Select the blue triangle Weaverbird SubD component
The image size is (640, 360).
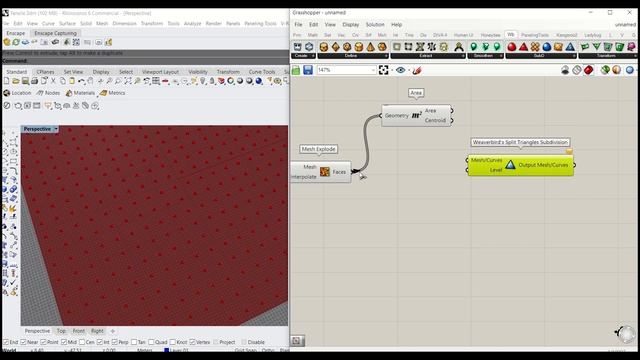point(570,47)
